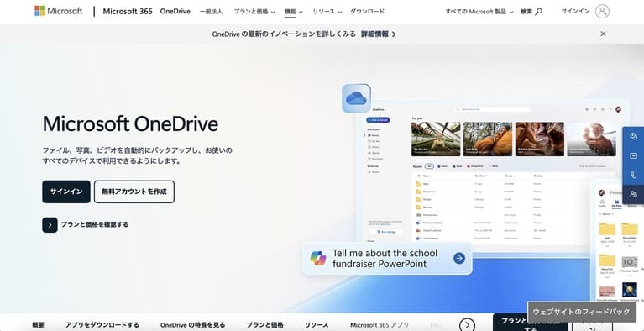Click 無料アカウントを作成 button

[134, 192]
